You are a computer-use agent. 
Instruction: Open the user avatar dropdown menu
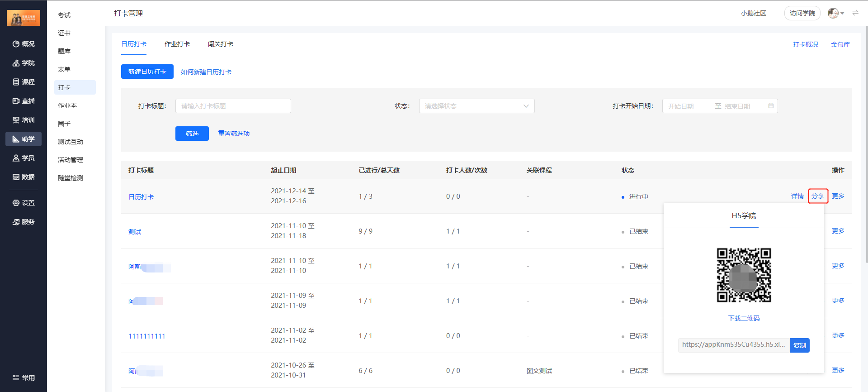point(836,13)
